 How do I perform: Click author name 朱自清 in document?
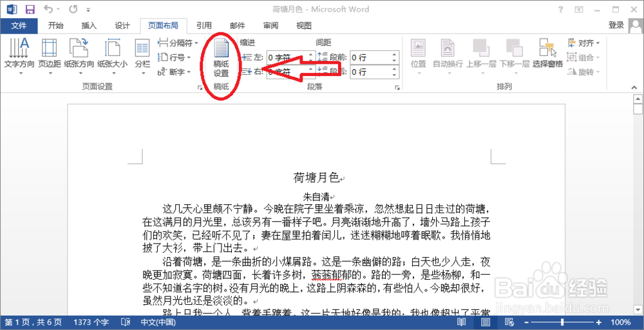(317, 197)
